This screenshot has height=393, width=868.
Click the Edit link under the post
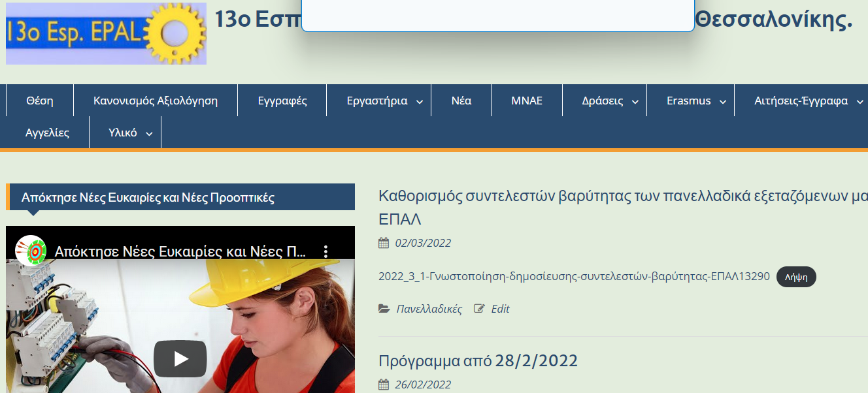click(x=500, y=309)
